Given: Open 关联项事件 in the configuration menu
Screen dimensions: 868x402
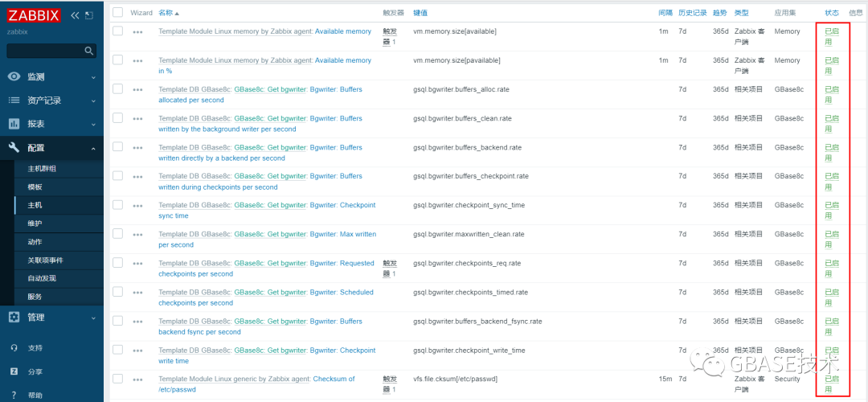Looking at the screenshot, I should (45, 260).
